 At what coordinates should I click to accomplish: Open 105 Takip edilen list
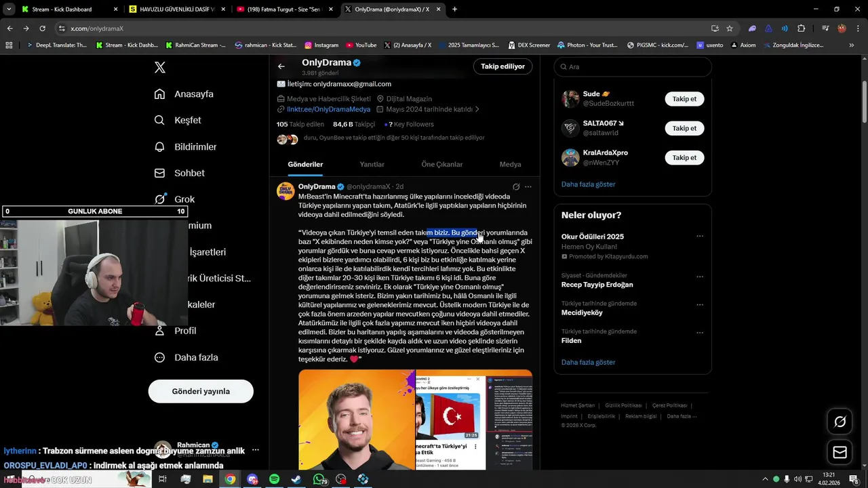(300, 124)
